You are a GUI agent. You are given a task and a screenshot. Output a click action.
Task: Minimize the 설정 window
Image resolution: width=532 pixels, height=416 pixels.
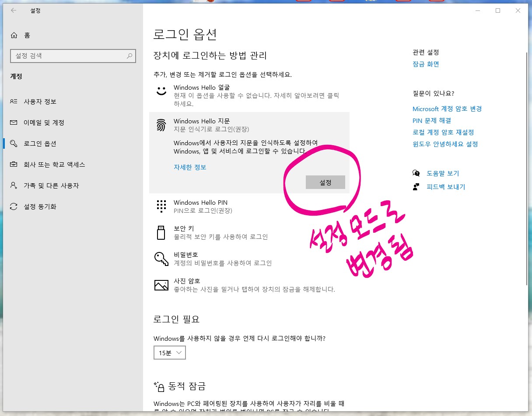tap(478, 11)
